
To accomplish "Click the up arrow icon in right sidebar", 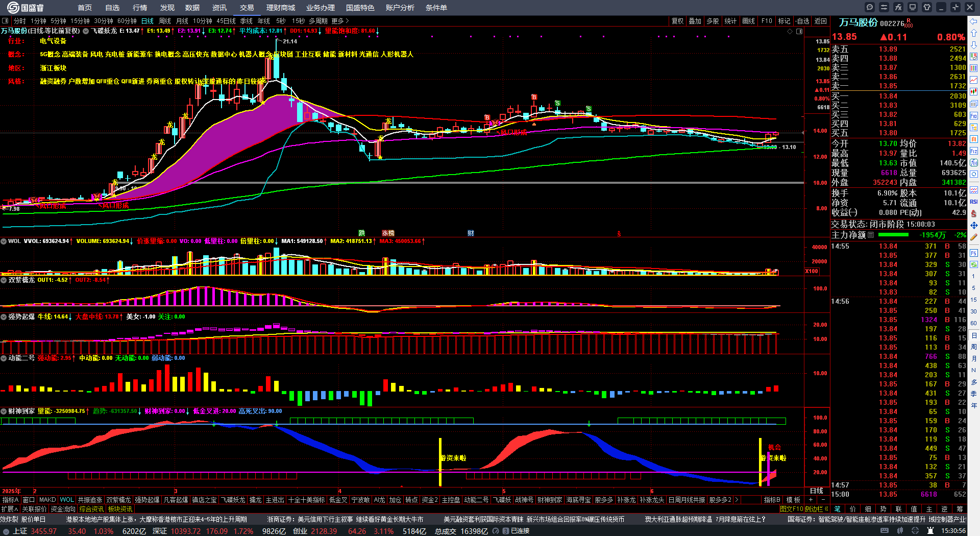I will [x=974, y=33].
